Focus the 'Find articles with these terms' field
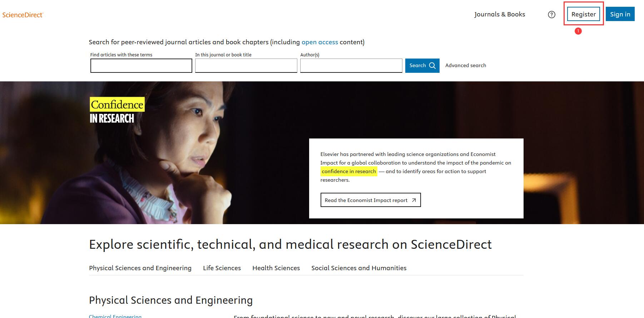The height and width of the screenshot is (318, 644). point(141,66)
